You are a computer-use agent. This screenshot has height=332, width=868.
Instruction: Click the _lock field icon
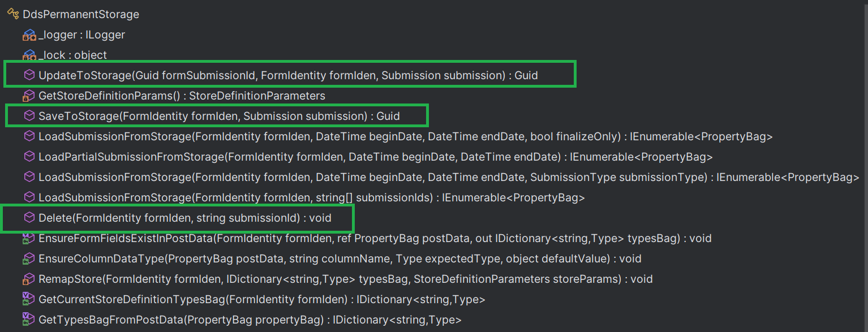[x=29, y=55]
